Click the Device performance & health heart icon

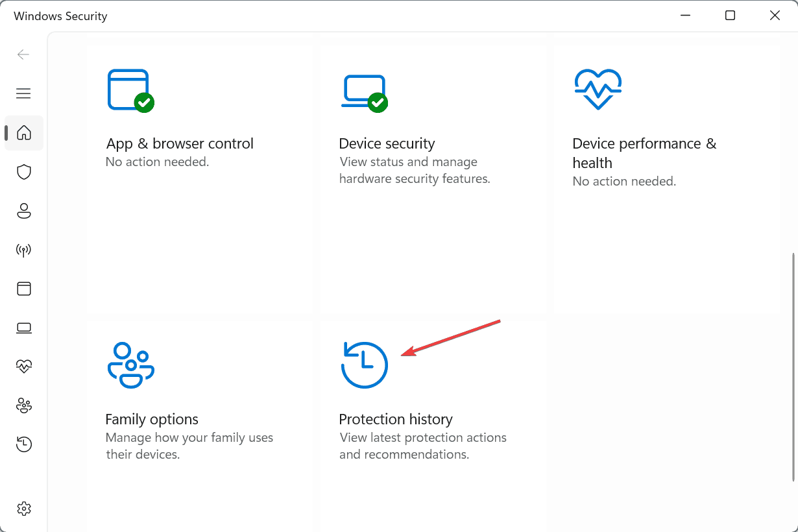(x=598, y=90)
